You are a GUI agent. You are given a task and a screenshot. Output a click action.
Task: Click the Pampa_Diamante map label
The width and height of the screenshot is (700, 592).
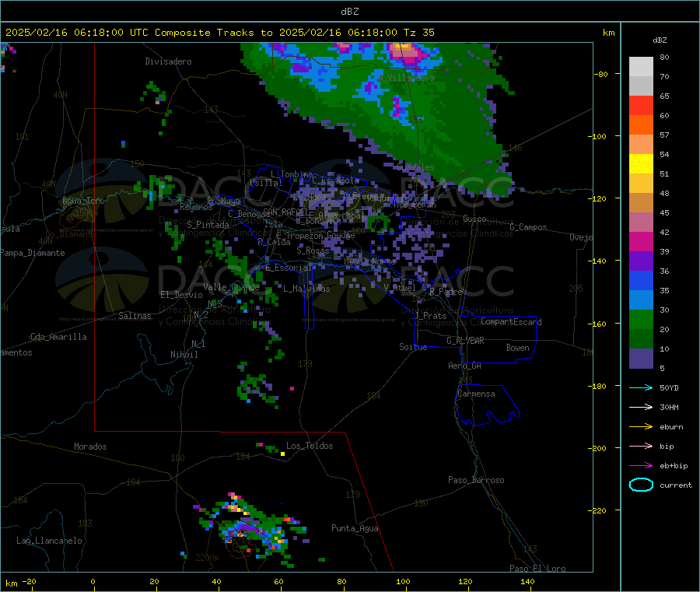33,253
